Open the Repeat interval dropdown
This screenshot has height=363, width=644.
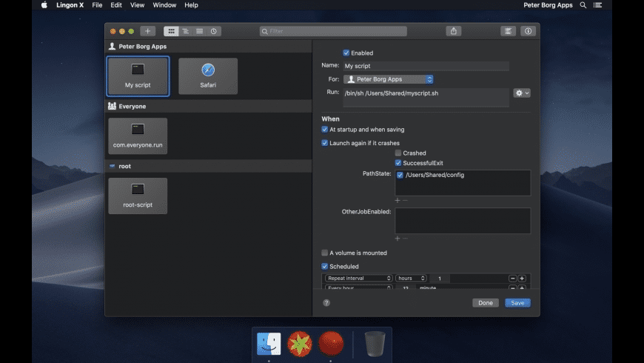(358, 279)
